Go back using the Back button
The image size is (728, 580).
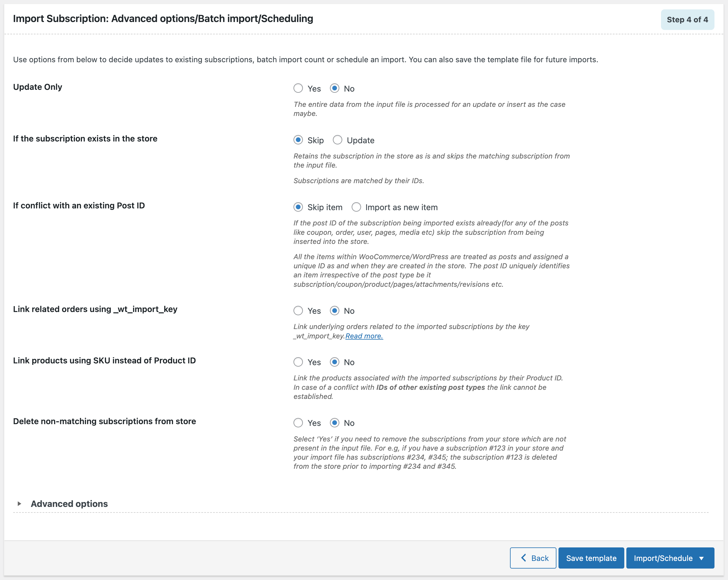click(533, 558)
